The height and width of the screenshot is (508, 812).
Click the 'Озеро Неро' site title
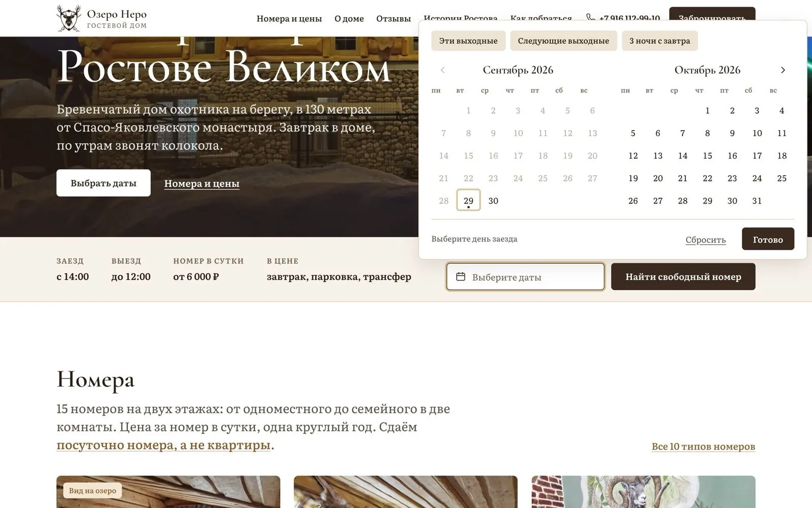point(117,14)
